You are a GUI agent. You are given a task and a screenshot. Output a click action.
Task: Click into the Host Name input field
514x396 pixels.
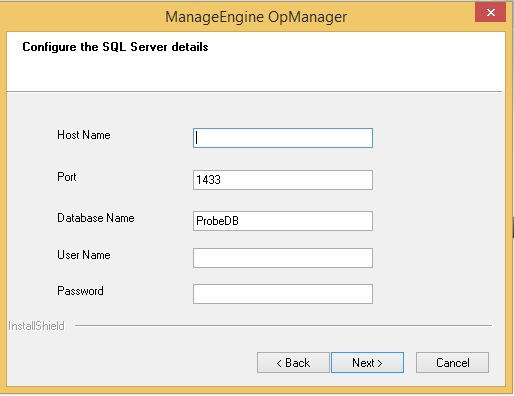283,138
